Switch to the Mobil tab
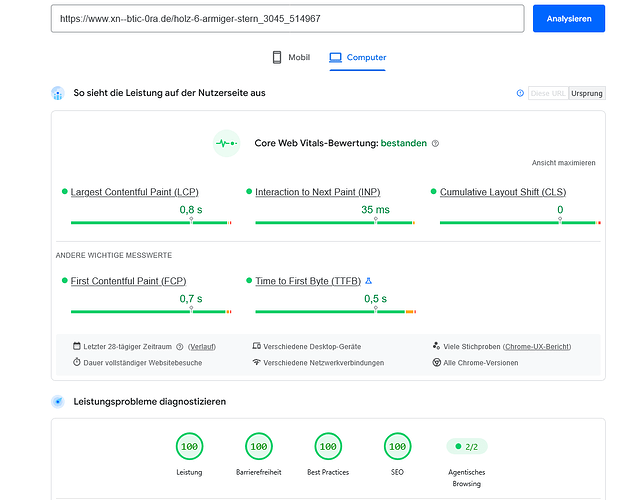 [292, 57]
